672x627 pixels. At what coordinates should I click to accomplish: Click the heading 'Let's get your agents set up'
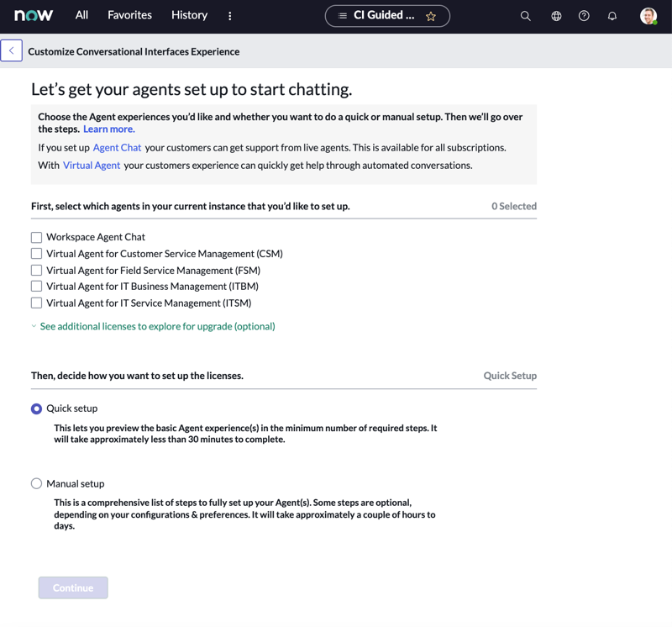192,90
